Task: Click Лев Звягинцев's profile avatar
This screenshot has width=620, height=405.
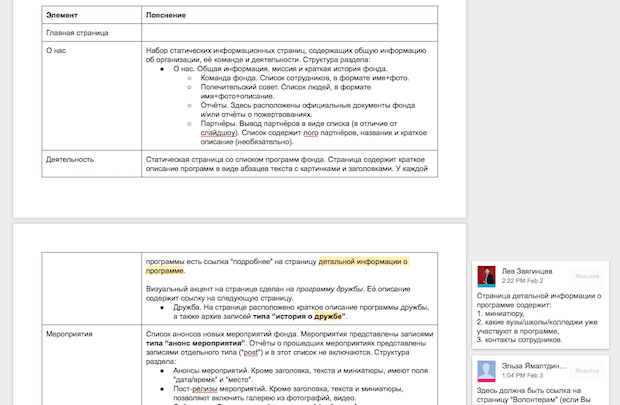Action: (x=485, y=276)
